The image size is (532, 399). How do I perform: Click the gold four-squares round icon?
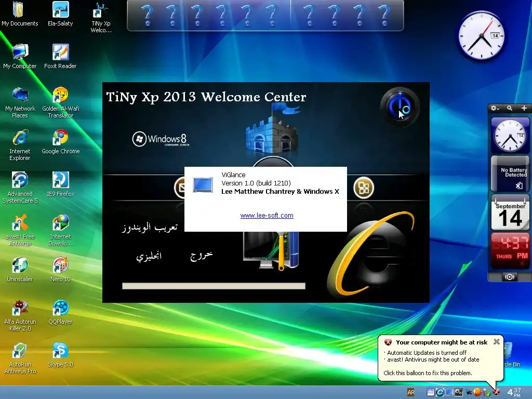click(364, 188)
